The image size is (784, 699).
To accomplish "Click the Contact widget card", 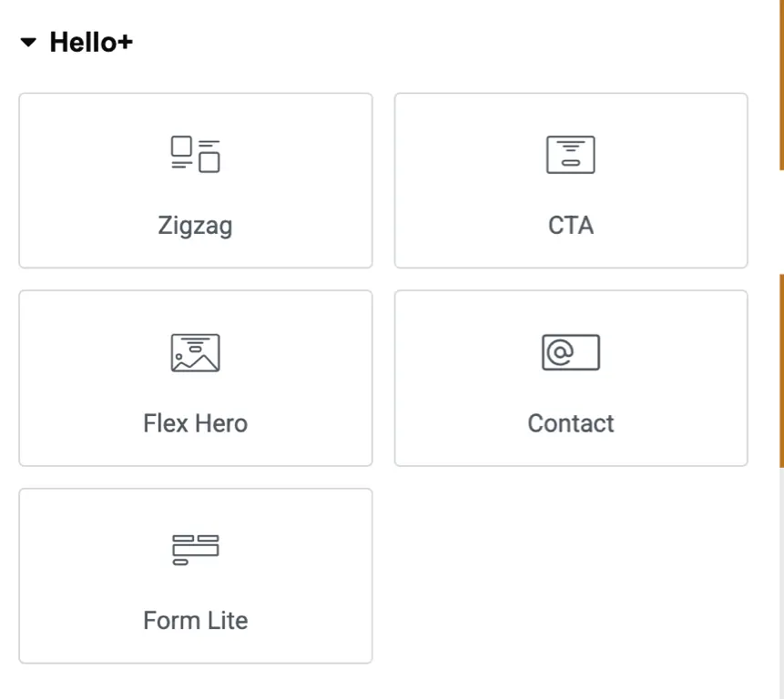I will pos(571,378).
